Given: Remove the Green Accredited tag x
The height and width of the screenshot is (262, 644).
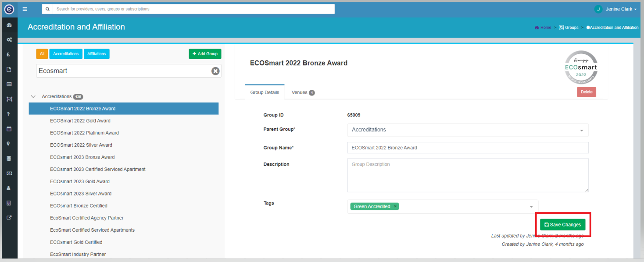Looking at the screenshot, I should (395, 206).
